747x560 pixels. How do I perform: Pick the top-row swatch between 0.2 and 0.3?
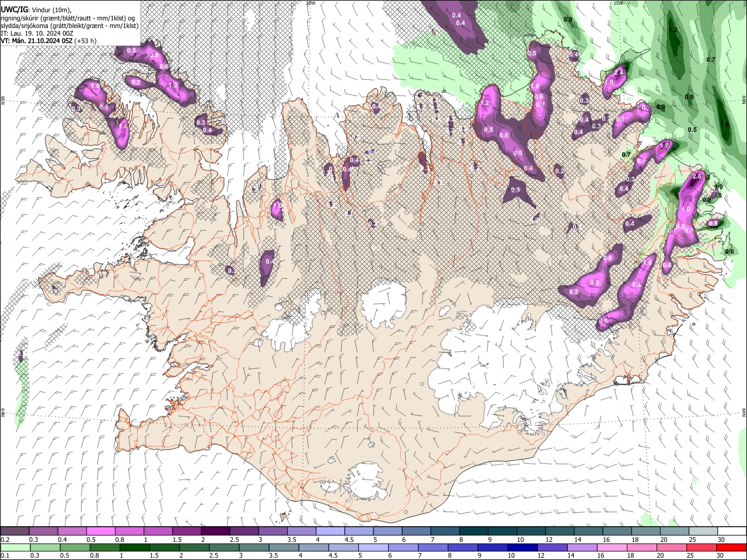[x=15, y=531]
